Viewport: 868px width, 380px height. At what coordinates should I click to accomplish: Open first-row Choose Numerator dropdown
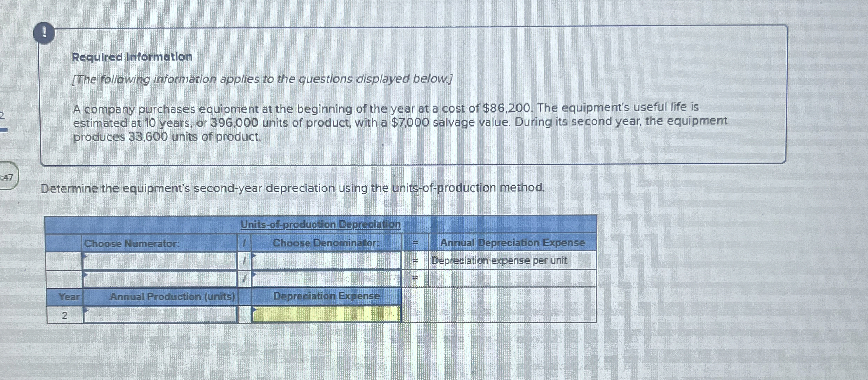tap(159, 261)
